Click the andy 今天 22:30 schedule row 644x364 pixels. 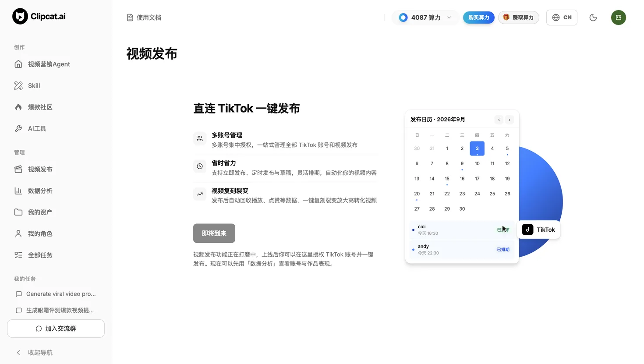(x=462, y=250)
